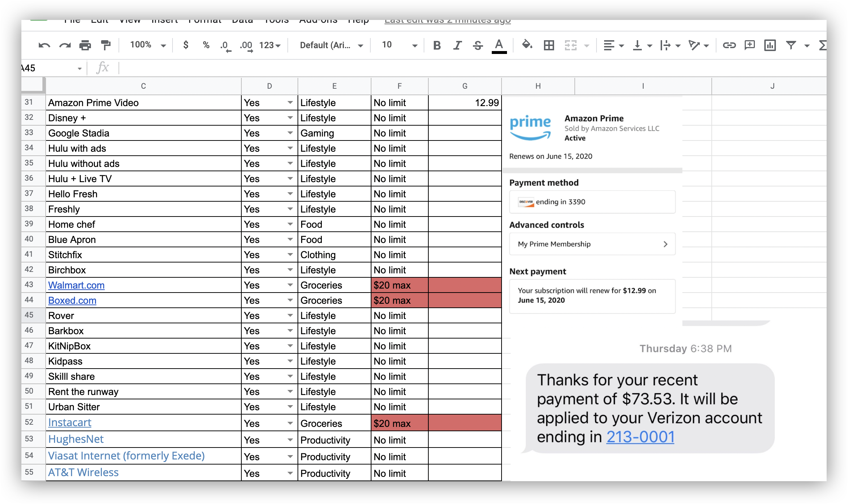
Task: Open merge cells dropdown arrow
Action: (x=586, y=46)
